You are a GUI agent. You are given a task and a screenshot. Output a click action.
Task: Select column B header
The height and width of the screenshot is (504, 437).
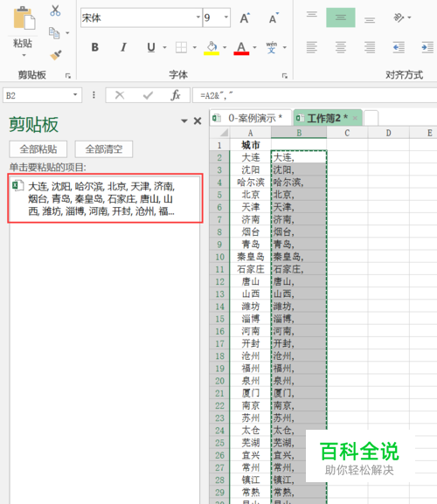[299, 133]
